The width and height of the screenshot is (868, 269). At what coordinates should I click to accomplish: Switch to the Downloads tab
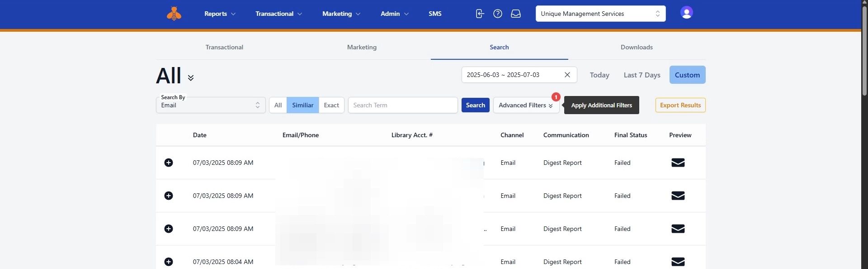(637, 47)
